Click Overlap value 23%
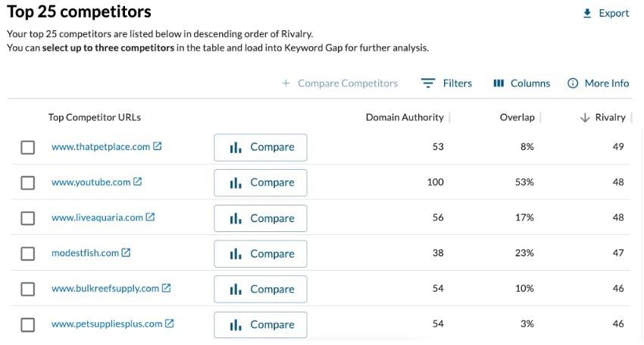 coord(524,253)
